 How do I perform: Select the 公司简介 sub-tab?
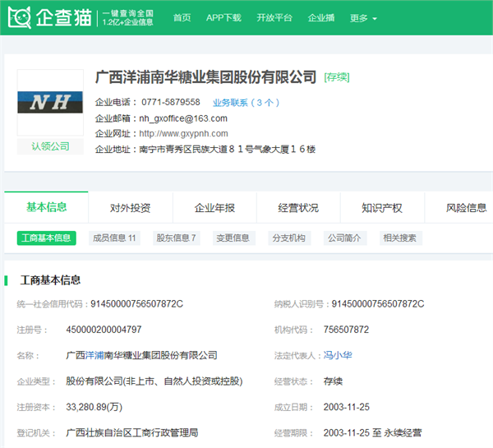pos(344,238)
